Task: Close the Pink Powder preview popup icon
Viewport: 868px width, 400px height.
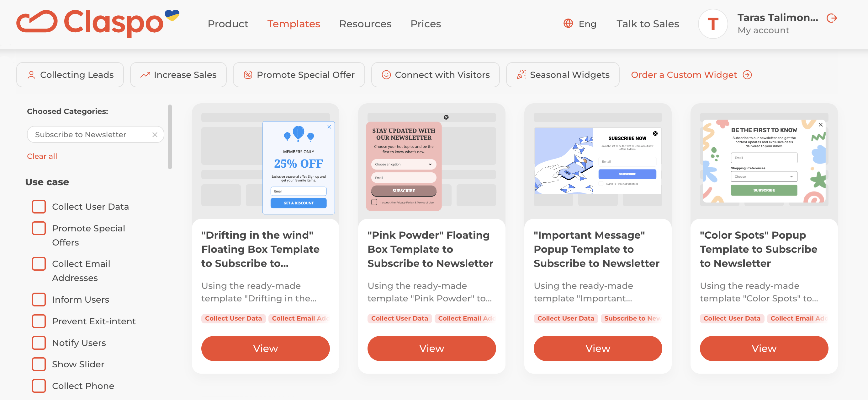Action: pyautogui.click(x=446, y=117)
